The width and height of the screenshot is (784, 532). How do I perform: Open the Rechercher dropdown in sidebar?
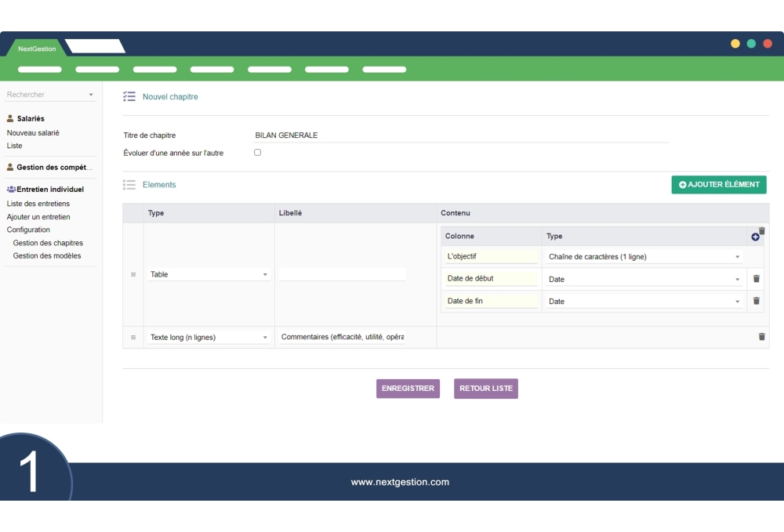[50, 95]
